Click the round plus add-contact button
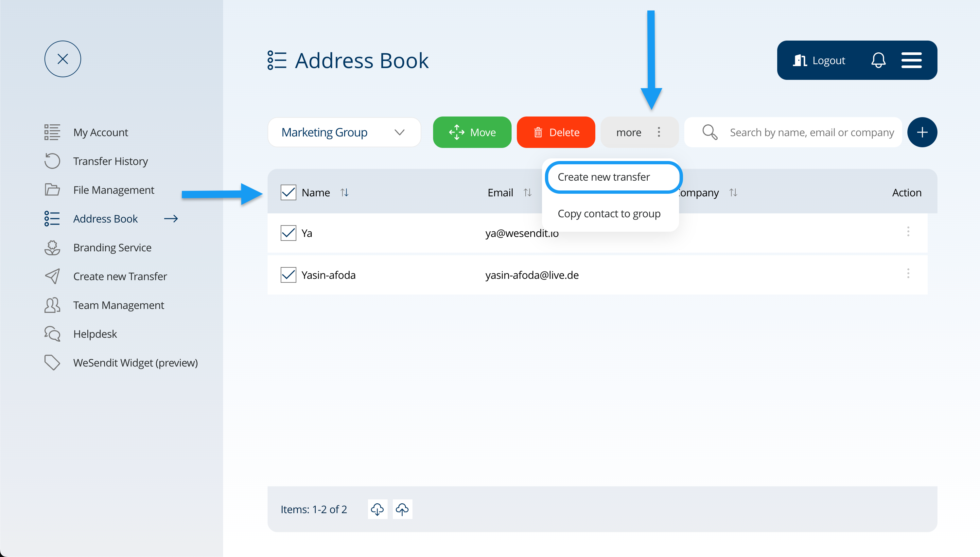980x557 pixels. coord(922,132)
